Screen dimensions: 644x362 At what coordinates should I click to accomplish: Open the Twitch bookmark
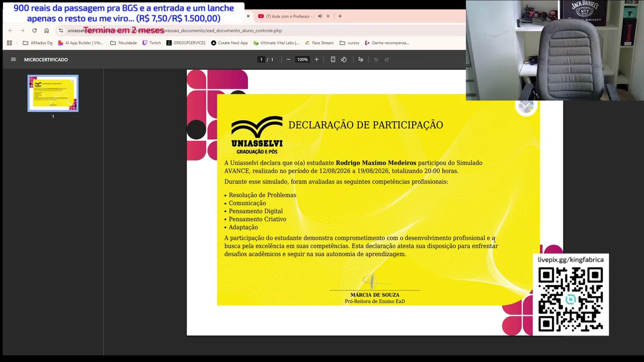151,43
